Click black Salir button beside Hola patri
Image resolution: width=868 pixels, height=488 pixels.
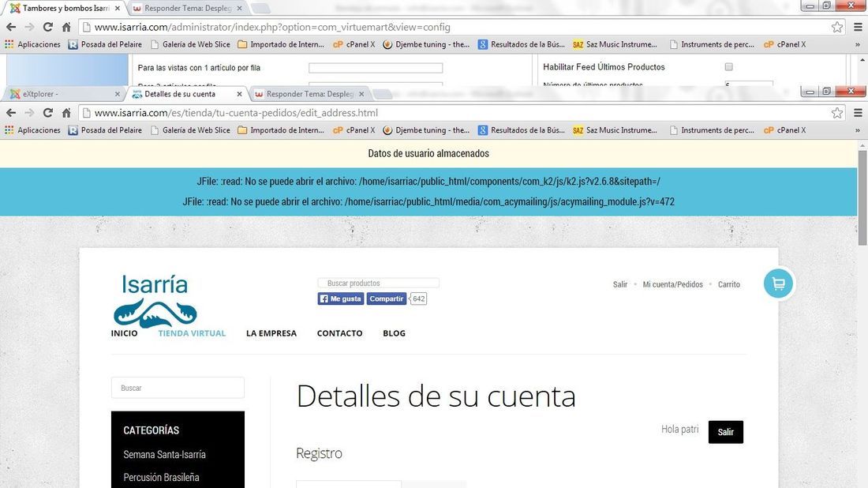pyautogui.click(x=726, y=432)
